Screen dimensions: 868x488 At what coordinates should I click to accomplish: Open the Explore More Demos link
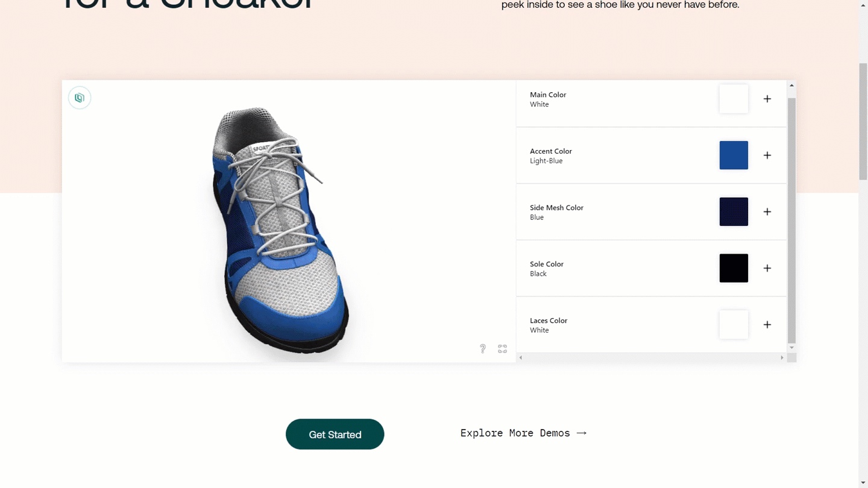(523, 433)
